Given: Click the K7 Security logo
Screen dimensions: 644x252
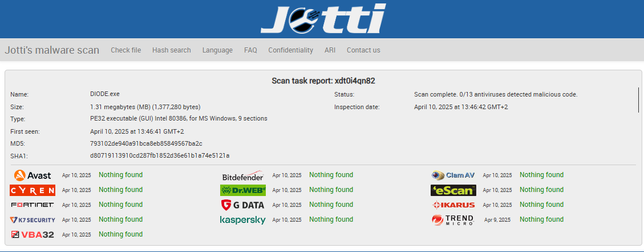Looking at the screenshot, I should point(33,220).
